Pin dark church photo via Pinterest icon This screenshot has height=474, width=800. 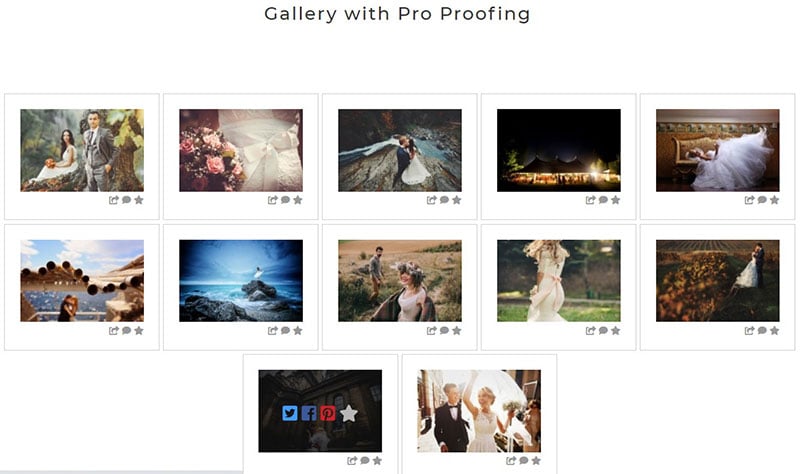[328, 413]
